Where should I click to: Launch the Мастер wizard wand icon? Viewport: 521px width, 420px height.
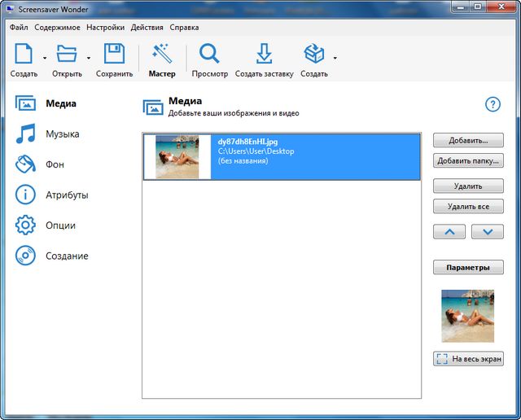point(162,55)
